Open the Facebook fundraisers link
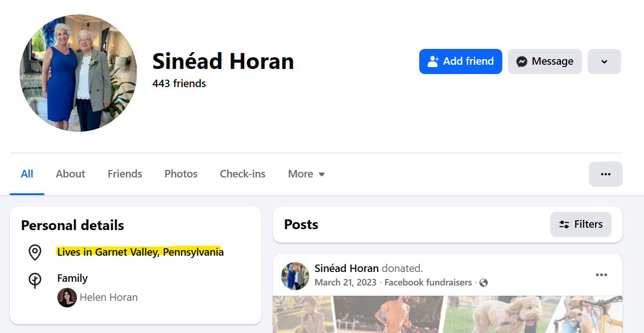Viewport: 644px width, 333px height. (428, 283)
